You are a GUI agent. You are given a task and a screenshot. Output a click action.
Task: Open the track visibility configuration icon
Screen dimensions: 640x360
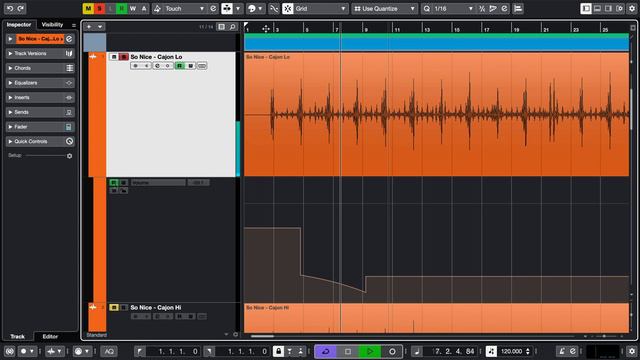click(222, 27)
